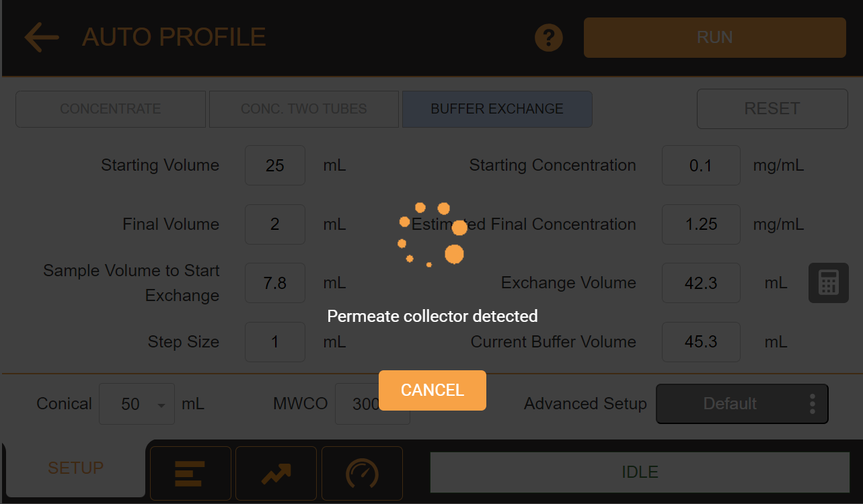
Task: Edit the Starting Volume field
Action: (x=275, y=165)
